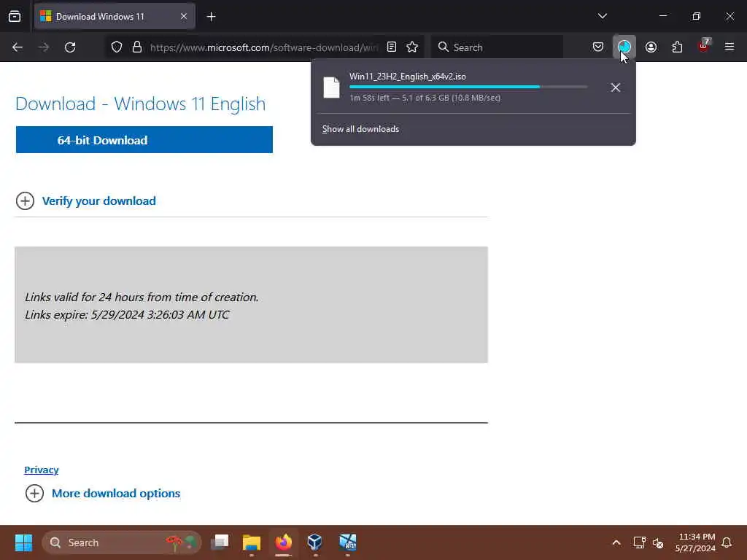This screenshot has height=560, width=747.
Task: Click Links valid for 24 hours text
Action: 142,297
